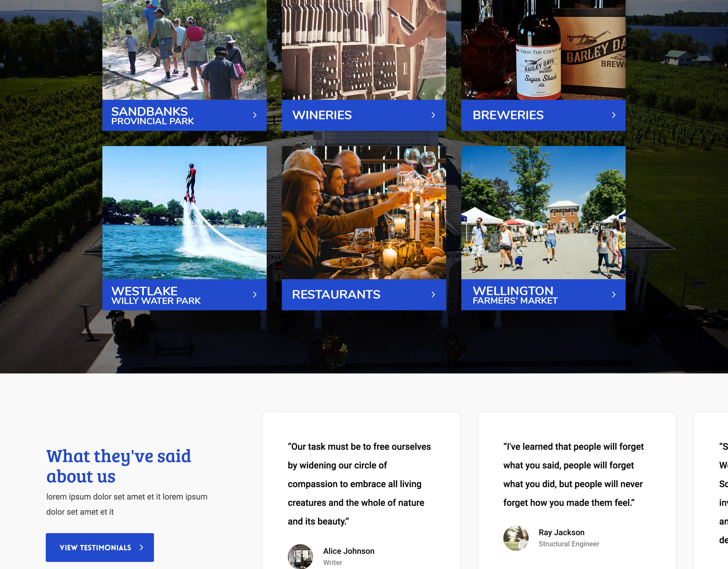The height and width of the screenshot is (569, 728).
Task: Open the Westlake flyboard water photo
Action: click(x=184, y=212)
